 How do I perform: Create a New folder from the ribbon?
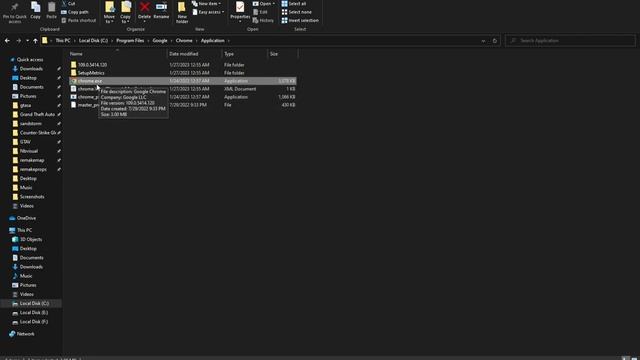[182, 12]
